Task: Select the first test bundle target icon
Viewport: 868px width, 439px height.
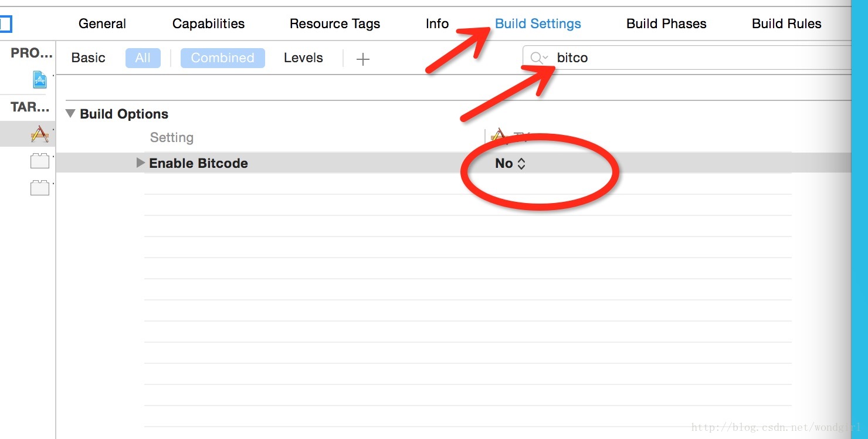Action: tap(40, 161)
